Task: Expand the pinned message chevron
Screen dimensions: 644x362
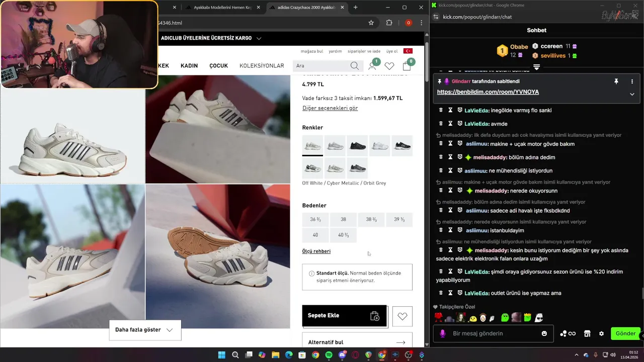Action: [632, 94]
